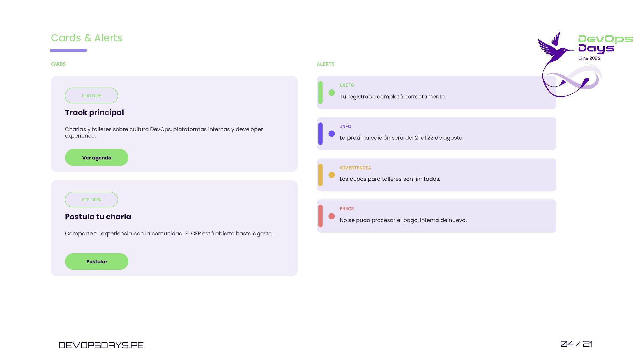Click the DevOps Days logo text

[x=605, y=44]
